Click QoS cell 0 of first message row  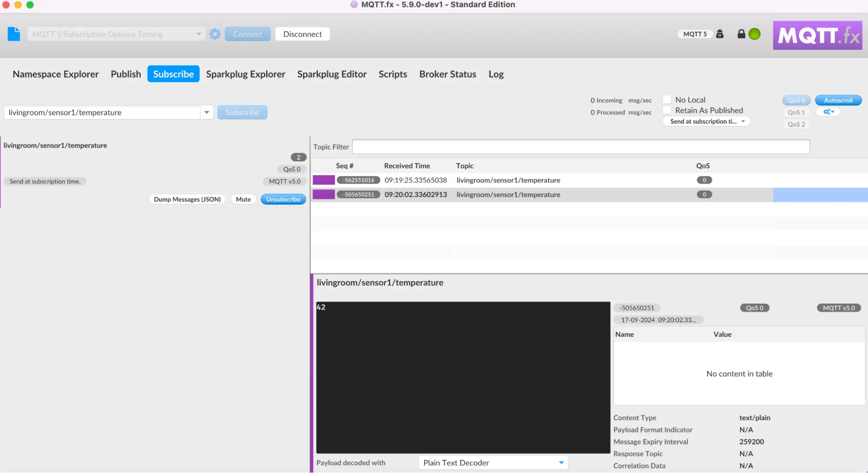[704, 180]
